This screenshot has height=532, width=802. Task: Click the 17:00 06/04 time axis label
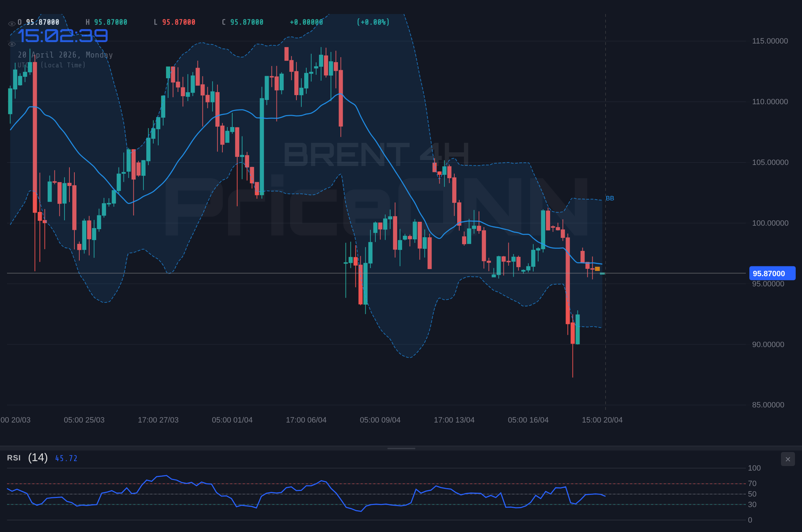point(306,420)
